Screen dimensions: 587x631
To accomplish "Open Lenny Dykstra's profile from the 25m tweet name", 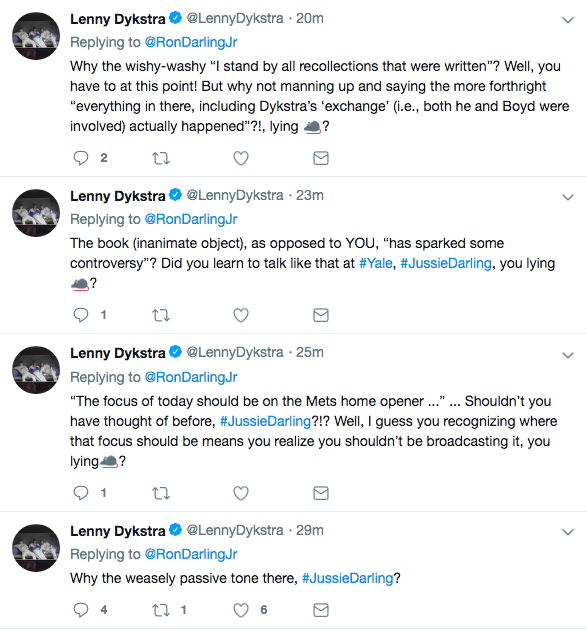I will (x=117, y=353).
